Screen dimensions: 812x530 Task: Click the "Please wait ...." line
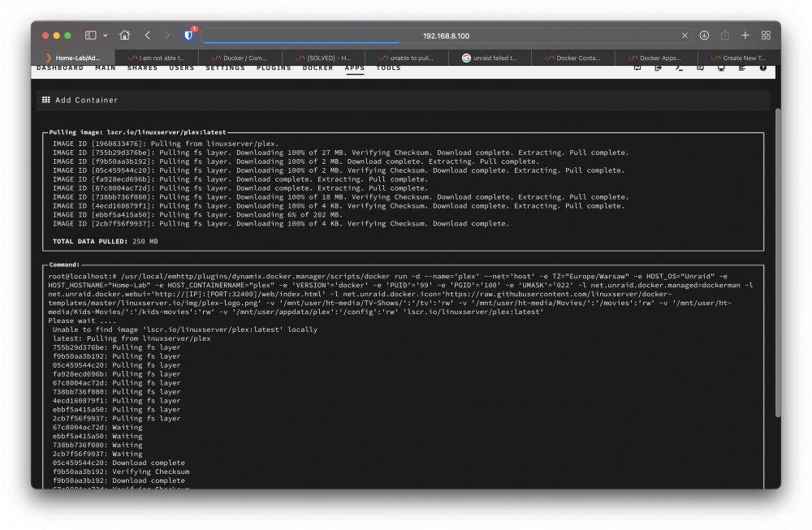(82, 321)
